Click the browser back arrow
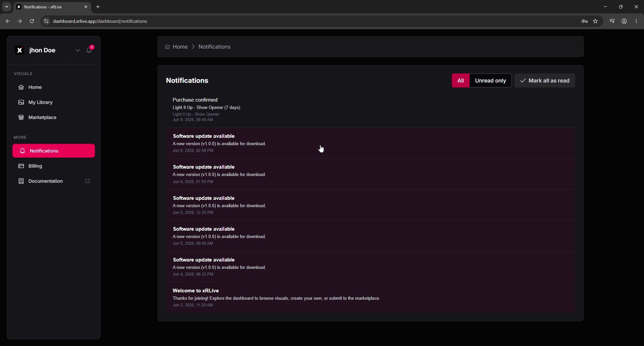The width and height of the screenshot is (644, 346). pyautogui.click(x=8, y=21)
